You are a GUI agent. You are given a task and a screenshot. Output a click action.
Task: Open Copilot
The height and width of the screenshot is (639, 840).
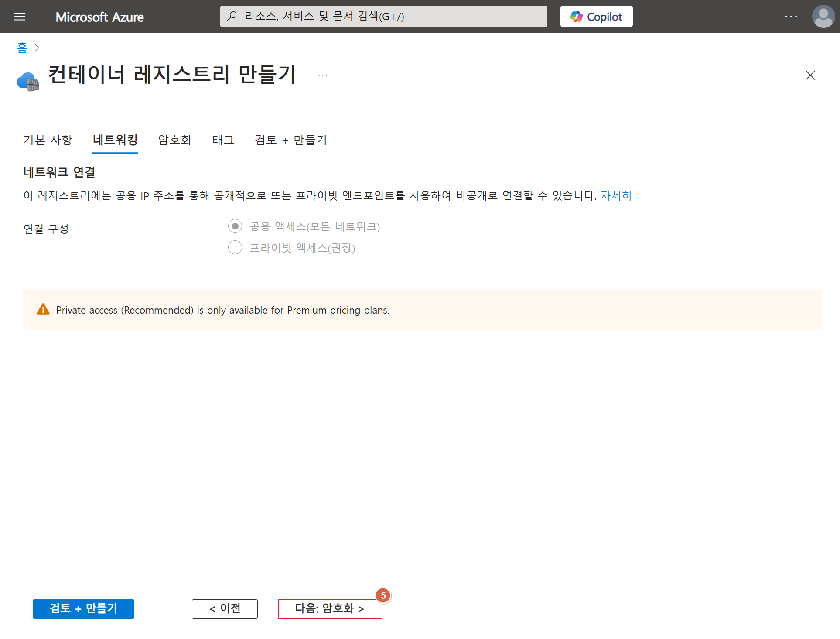(x=596, y=17)
